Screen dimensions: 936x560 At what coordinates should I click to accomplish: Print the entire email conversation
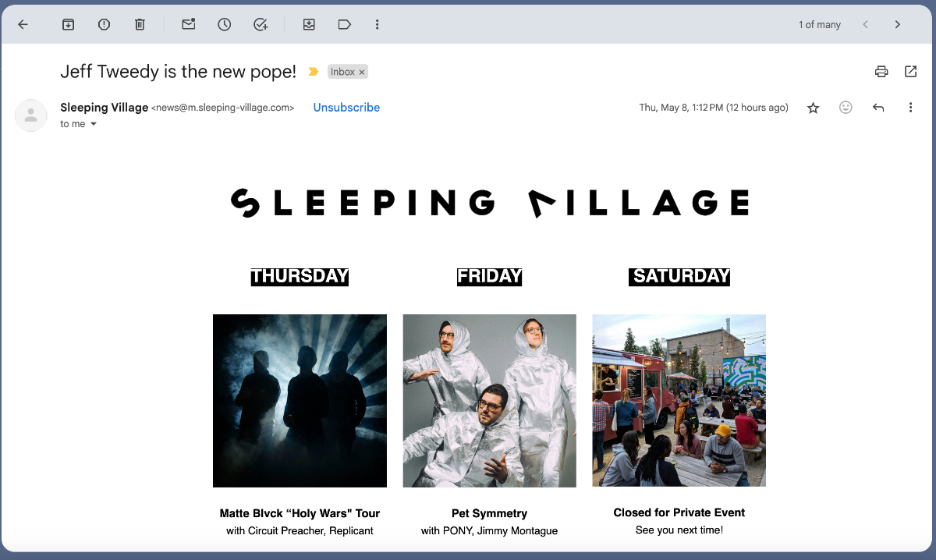pyautogui.click(x=881, y=72)
